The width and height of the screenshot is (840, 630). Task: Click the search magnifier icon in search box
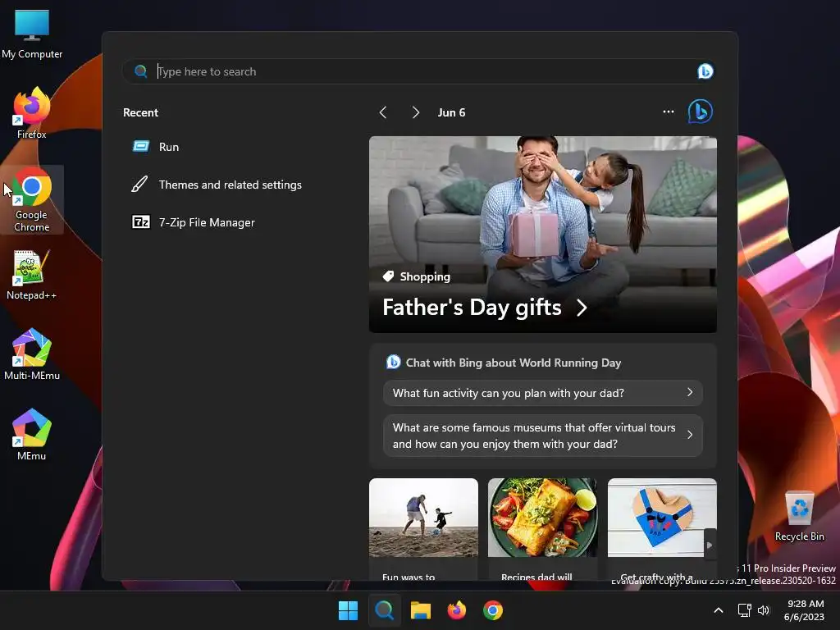coord(141,71)
